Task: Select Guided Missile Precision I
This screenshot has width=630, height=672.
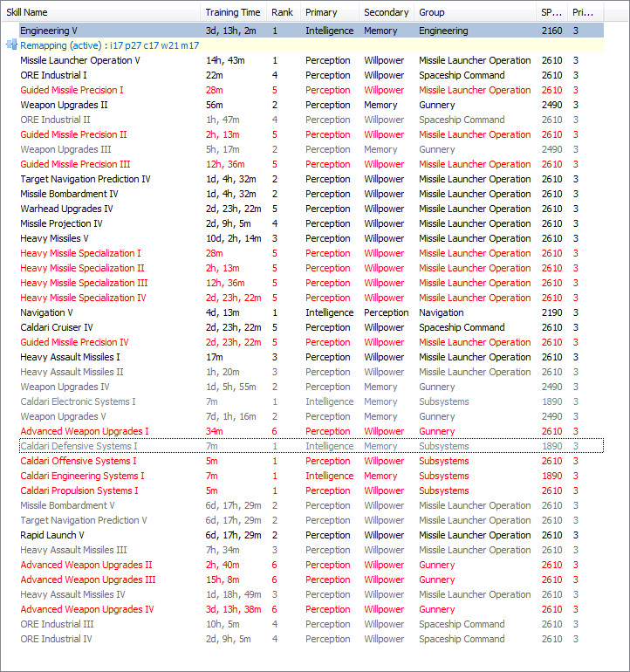Action: pos(312,90)
